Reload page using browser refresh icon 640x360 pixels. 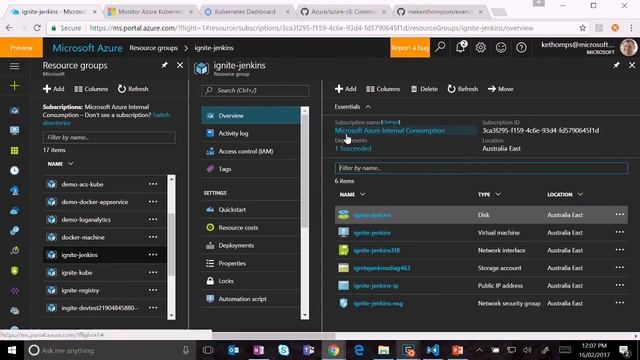click(37, 28)
